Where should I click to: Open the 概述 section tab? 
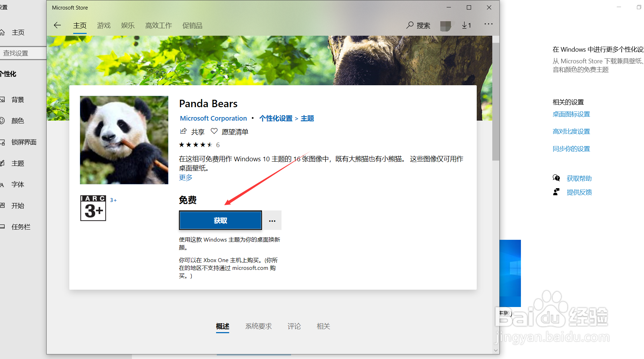click(223, 326)
